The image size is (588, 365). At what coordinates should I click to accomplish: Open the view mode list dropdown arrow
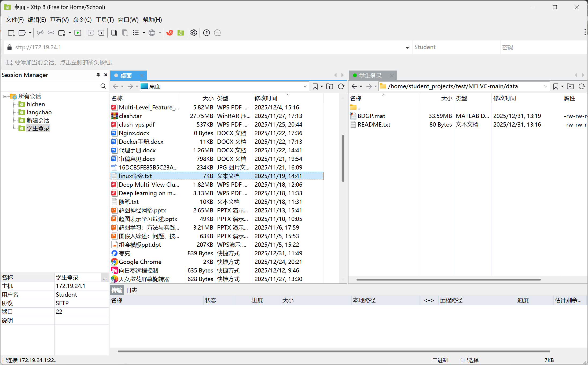point(144,33)
